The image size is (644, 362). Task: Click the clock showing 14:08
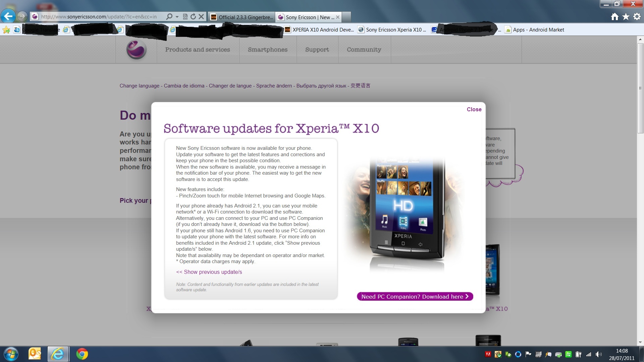pyautogui.click(x=622, y=354)
